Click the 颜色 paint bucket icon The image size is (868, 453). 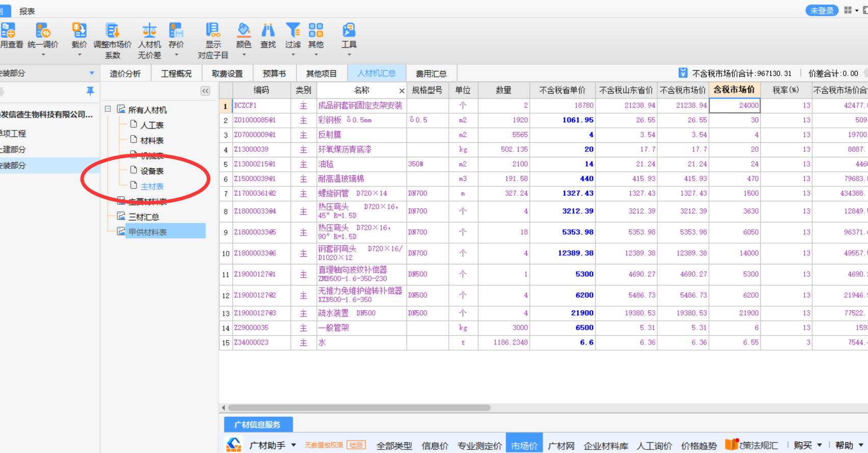(244, 31)
